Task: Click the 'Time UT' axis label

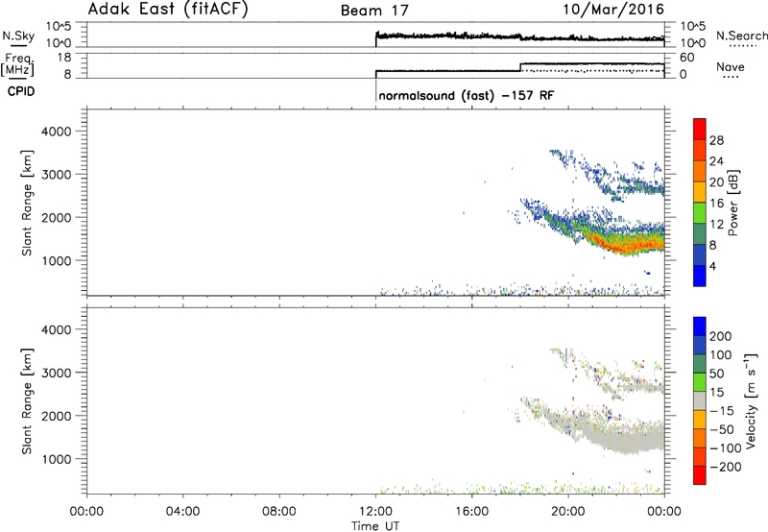Action: (375, 526)
